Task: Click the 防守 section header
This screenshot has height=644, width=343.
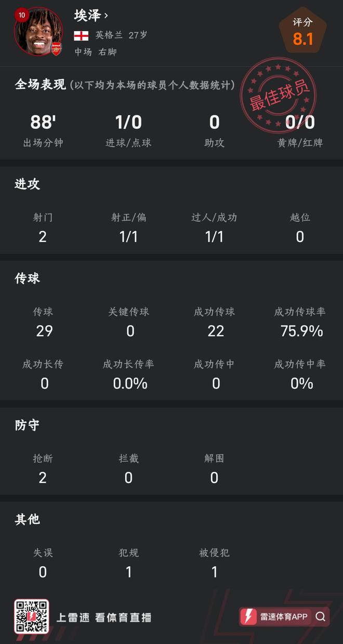Action: point(28,425)
